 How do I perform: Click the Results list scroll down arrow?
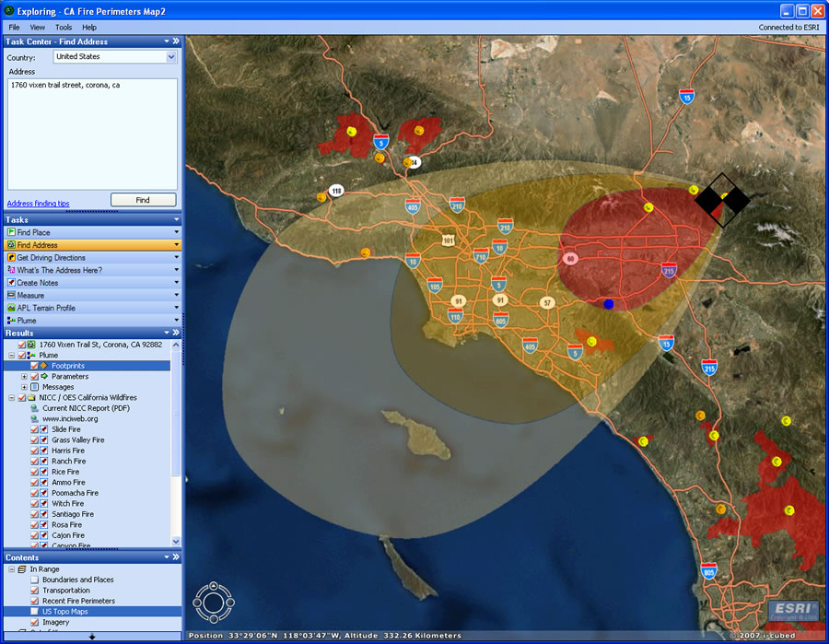tap(176, 542)
